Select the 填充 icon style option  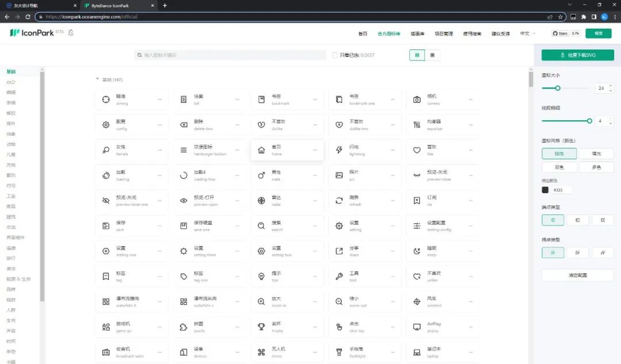pos(596,154)
